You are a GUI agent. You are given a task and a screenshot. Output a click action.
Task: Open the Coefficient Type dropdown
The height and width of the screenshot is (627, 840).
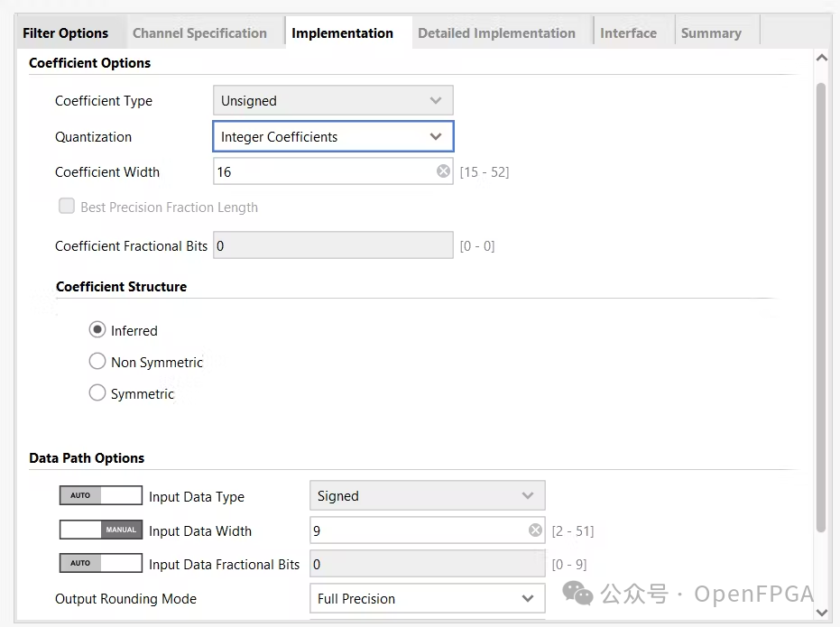point(333,101)
